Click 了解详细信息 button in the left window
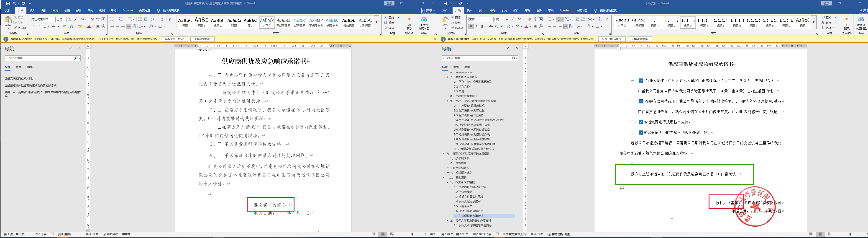Image resolution: width=868 pixels, height=238 pixels. click(202, 39)
